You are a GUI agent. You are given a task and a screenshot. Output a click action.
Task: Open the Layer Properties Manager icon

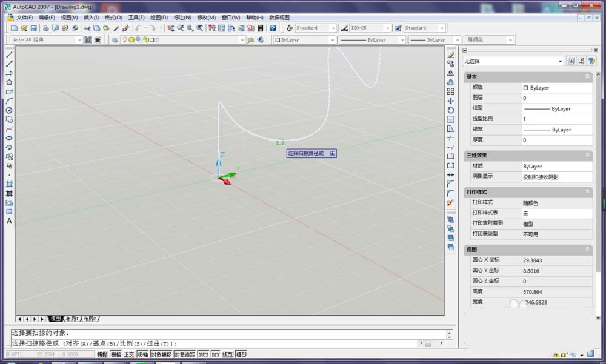coord(115,40)
